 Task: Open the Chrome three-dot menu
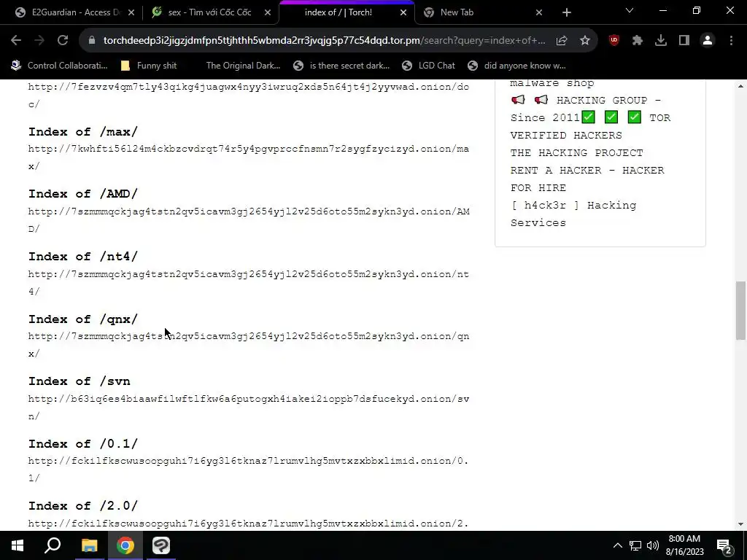[731, 41]
